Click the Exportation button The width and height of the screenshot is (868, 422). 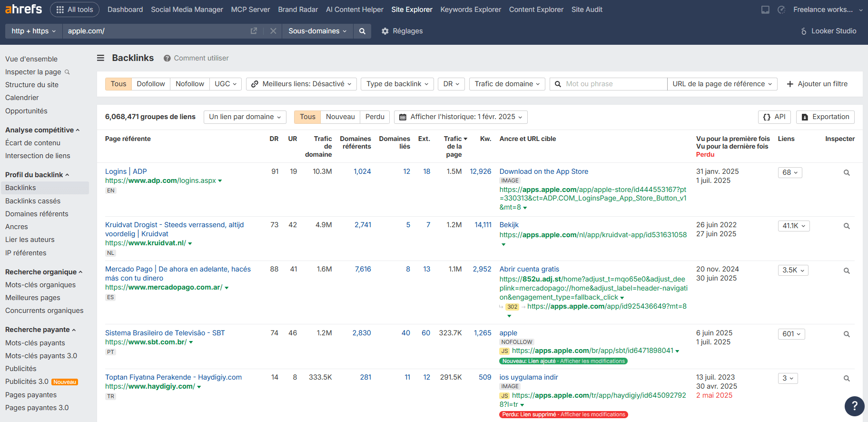coord(825,117)
